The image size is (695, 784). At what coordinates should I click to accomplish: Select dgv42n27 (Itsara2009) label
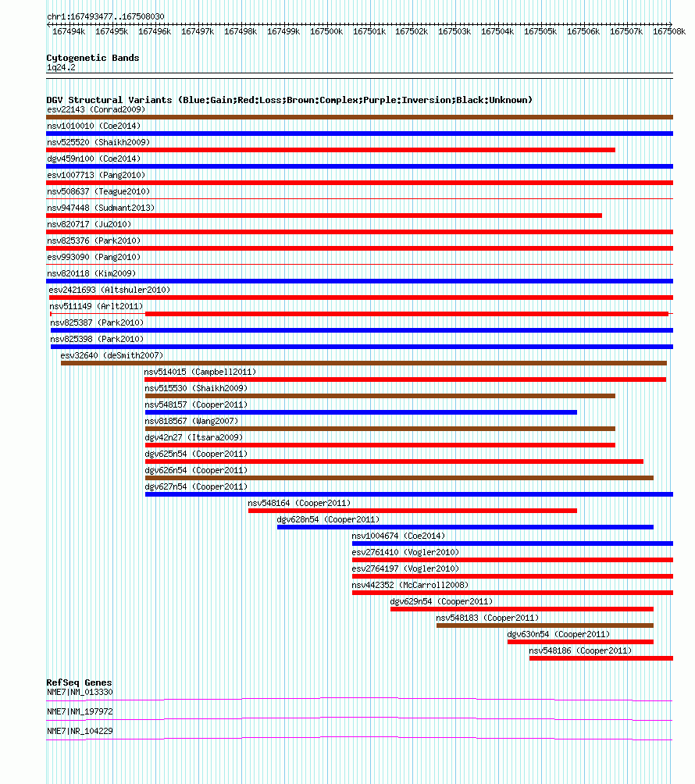click(194, 437)
